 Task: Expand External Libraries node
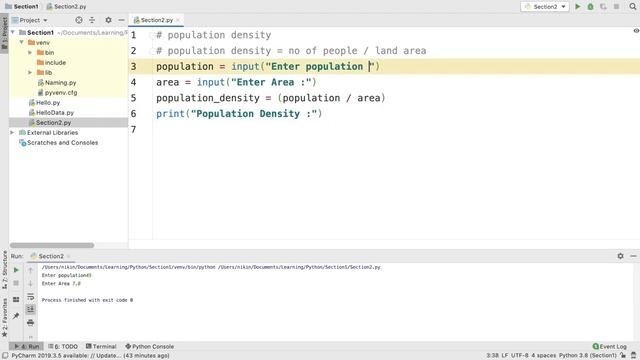click(x=13, y=133)
